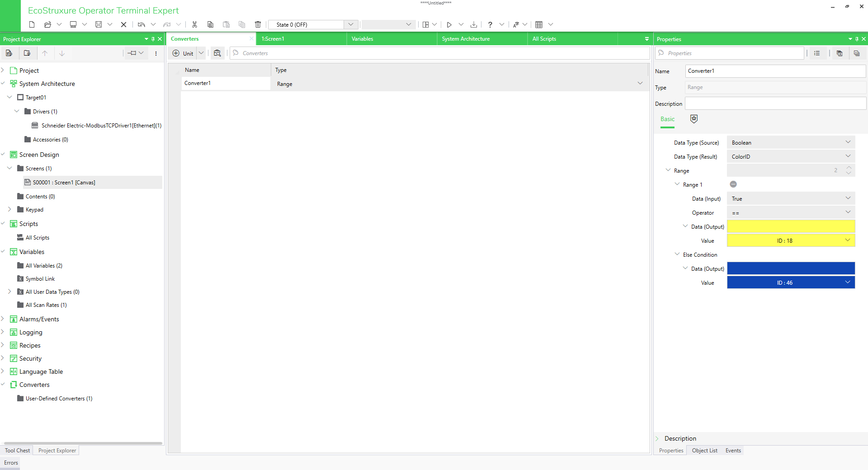Open the tab list overflow button
The height and width of the screenshot is (470, 868).
tap(646, 39)
